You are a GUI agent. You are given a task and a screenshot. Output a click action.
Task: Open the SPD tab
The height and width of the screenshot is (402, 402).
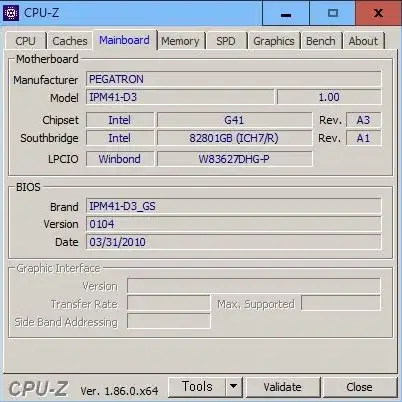pos(226,41)
